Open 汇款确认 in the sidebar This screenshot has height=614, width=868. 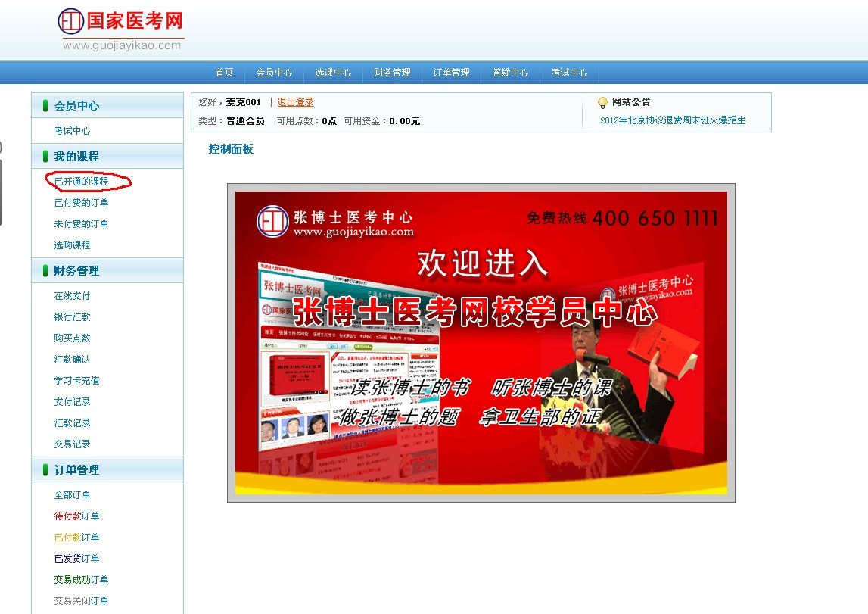[x=72, y=360]
